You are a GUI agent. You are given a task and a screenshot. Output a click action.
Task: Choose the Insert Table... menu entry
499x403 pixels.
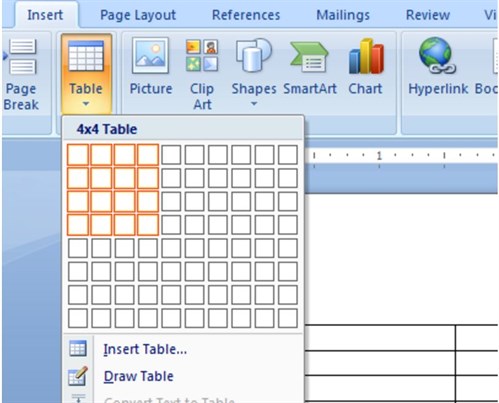coord(145,349)
